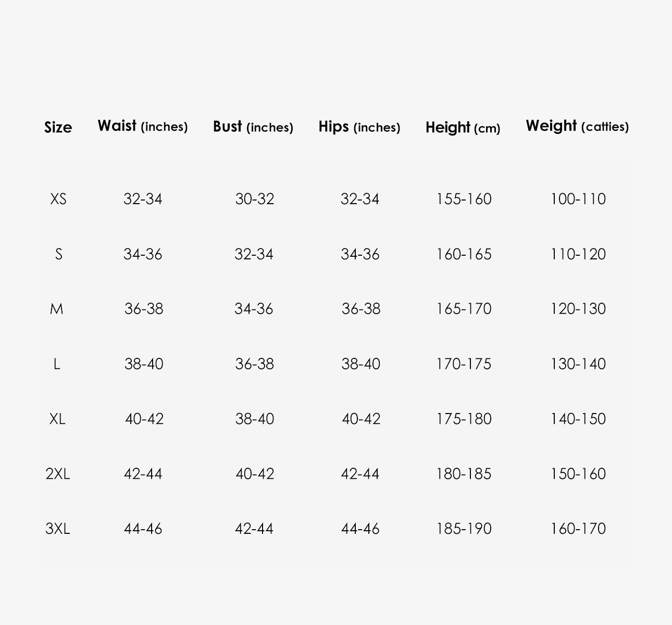Select the 155-160 height cell
Screen dimensions: 672x625
pyautogui.click(x=464, y=199)
